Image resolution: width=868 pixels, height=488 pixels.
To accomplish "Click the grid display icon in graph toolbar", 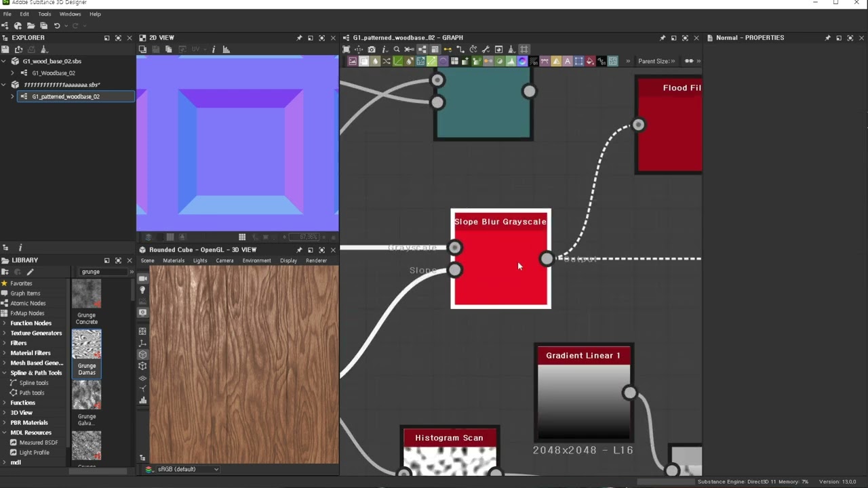I will (524, 49).
